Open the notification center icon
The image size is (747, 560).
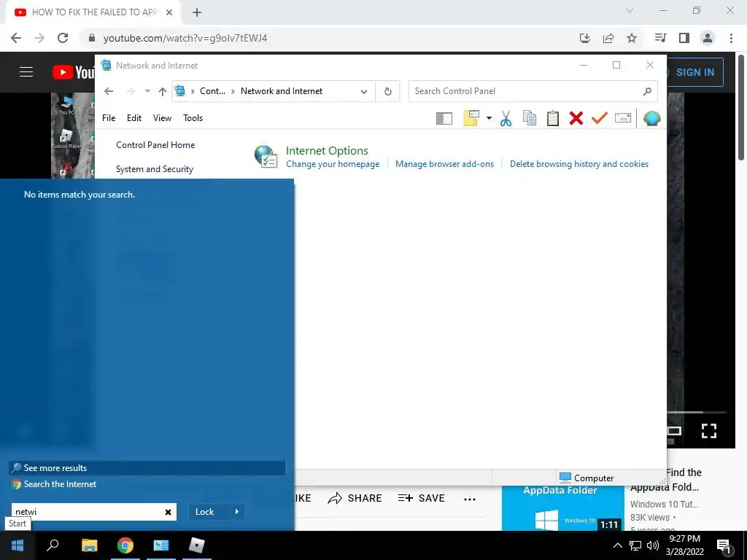tap(724, 545)
